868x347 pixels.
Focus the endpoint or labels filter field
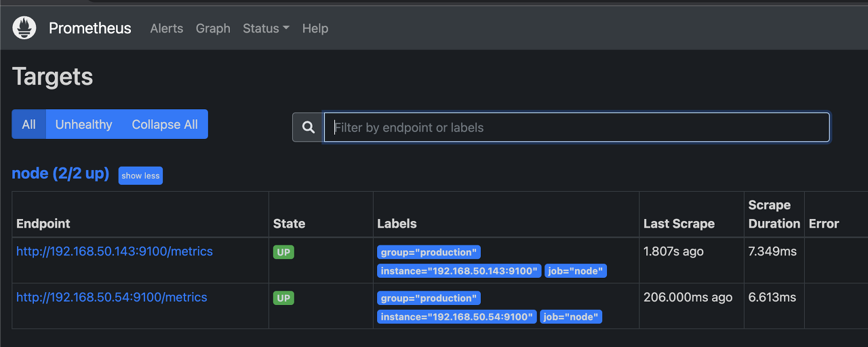[576, 127]
